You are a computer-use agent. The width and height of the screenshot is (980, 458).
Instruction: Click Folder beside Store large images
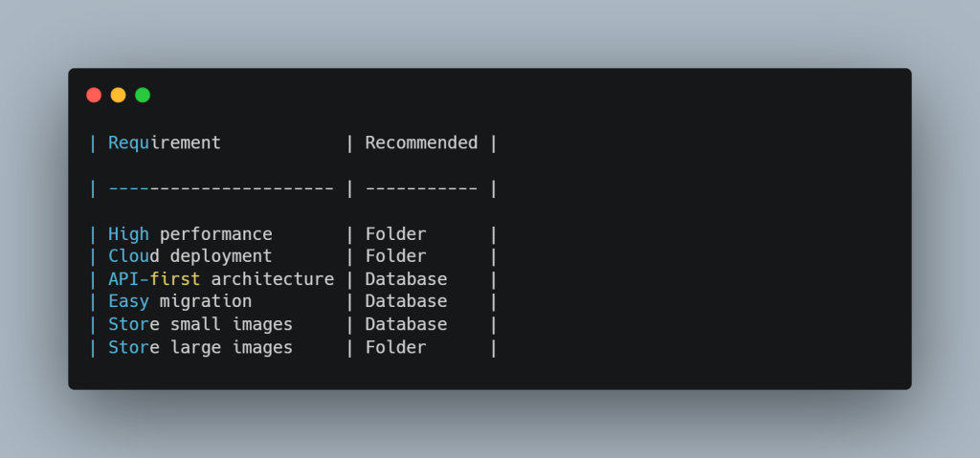395,348
